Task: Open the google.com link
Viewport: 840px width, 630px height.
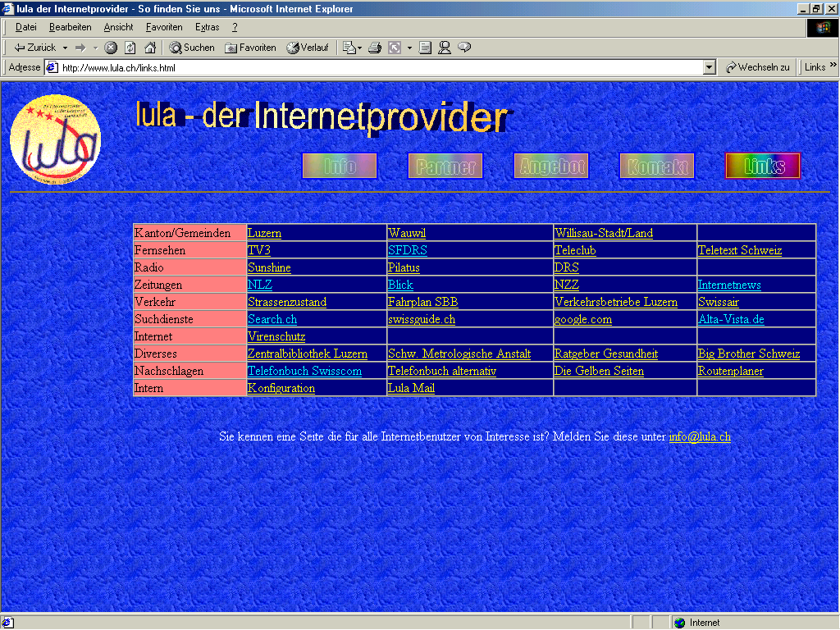Action: 583,319
